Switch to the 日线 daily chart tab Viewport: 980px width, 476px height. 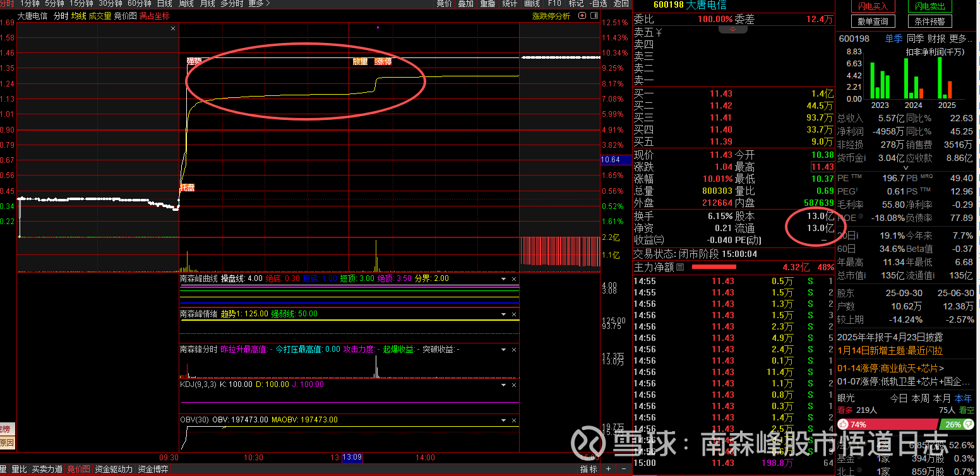165,4
